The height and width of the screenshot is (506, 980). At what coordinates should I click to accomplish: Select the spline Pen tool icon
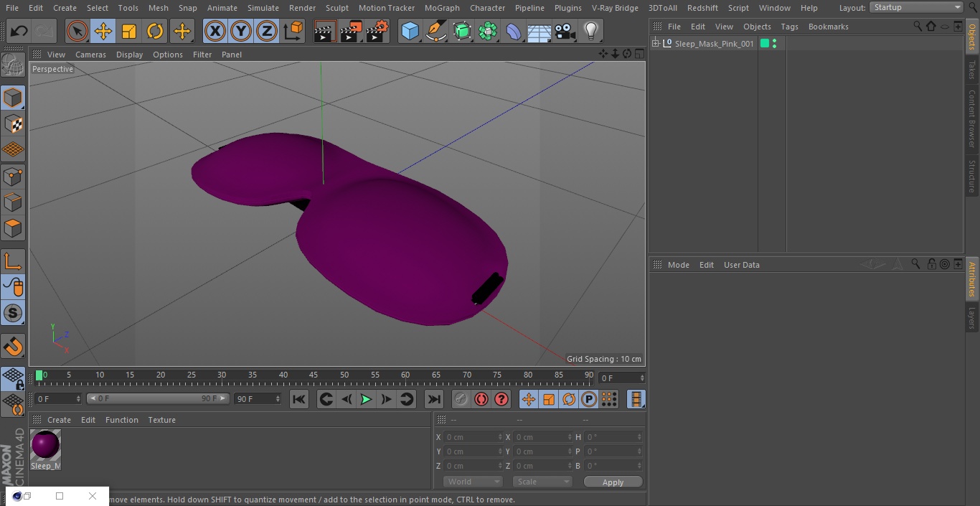(436, 31)
